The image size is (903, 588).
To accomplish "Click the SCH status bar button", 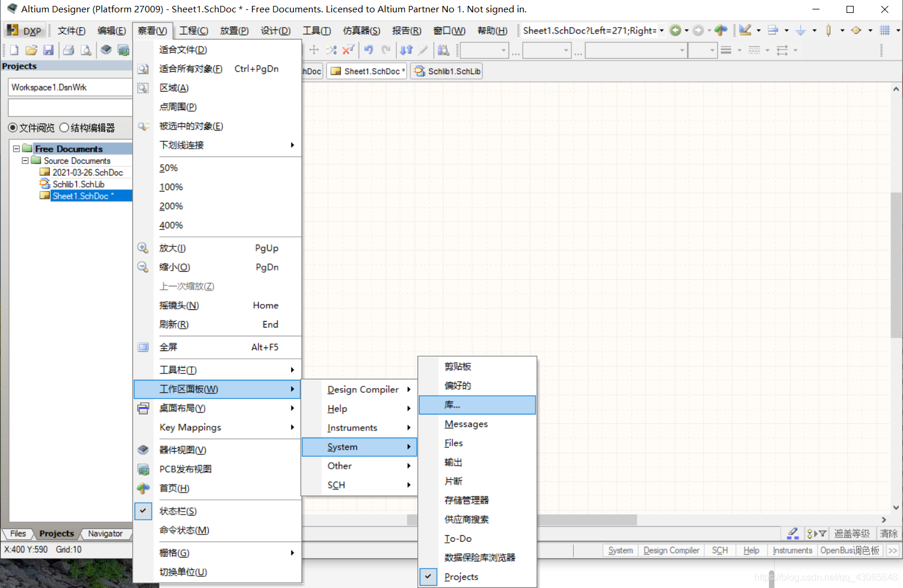I will click(x=720, y=550).
